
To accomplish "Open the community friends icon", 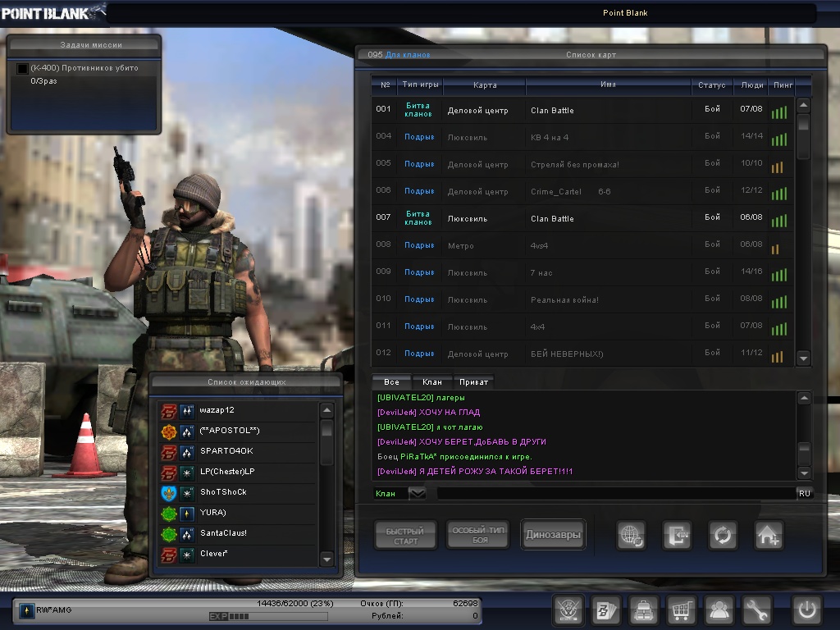I will pyautogui.click(x=719, y=610).
